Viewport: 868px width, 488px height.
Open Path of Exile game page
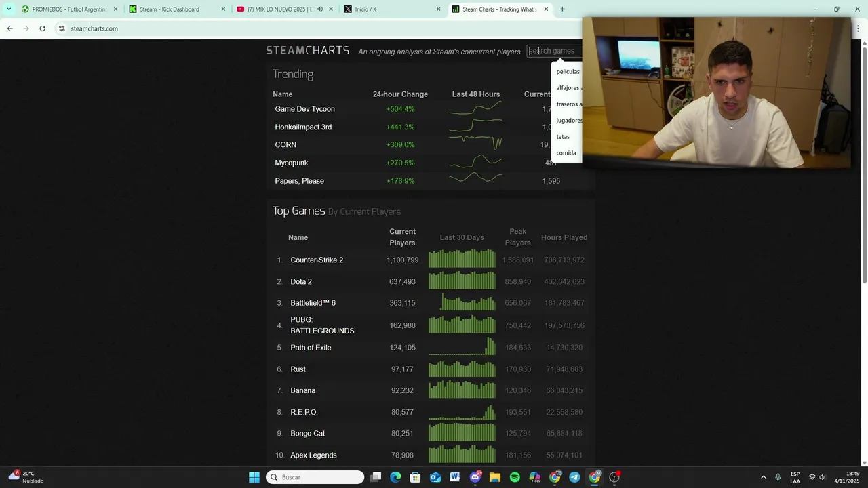(x=311, y=348)
